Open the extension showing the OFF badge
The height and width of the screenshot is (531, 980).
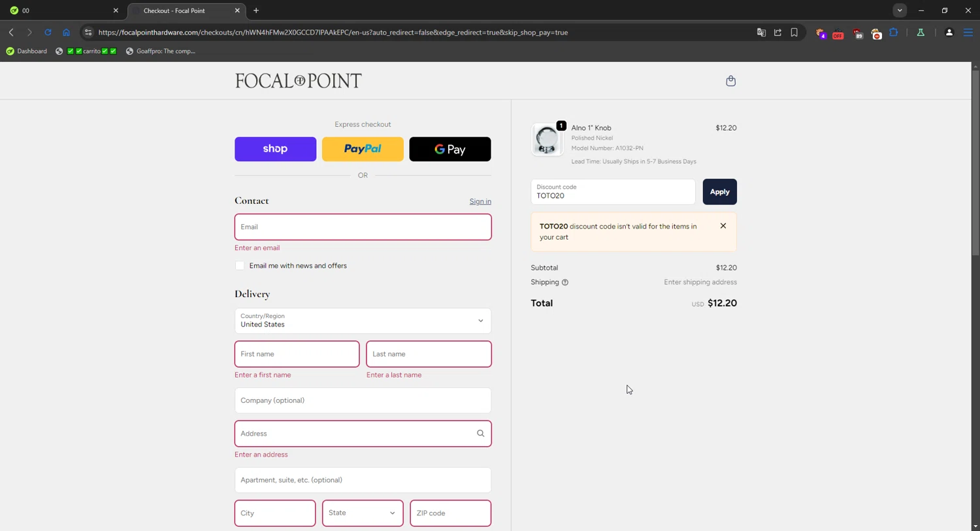(838, 33)
